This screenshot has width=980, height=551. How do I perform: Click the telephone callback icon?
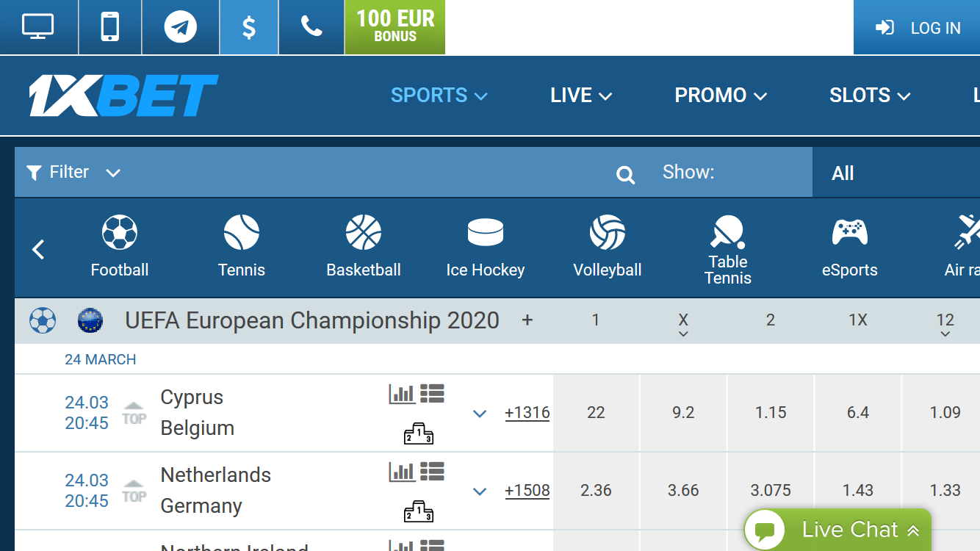pyautogui.click(x=311, y=28)
